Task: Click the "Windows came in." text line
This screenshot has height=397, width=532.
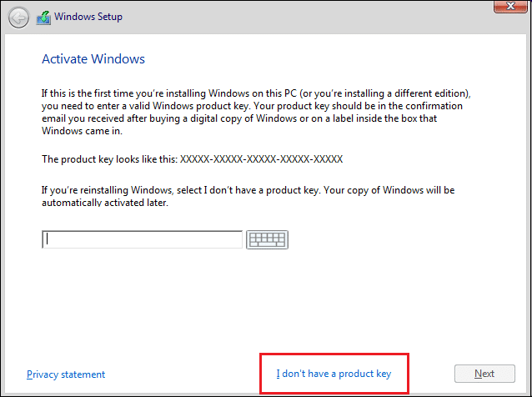Action: (81, 129)
